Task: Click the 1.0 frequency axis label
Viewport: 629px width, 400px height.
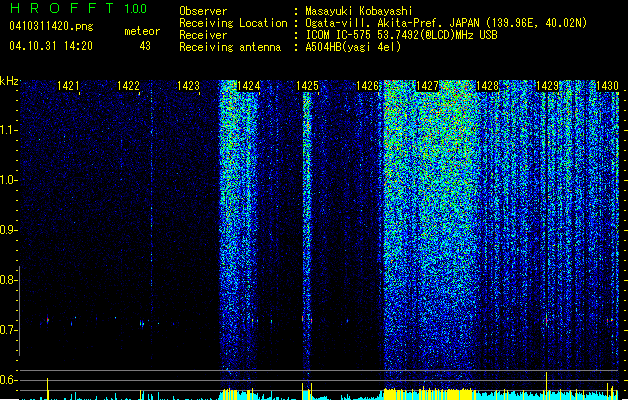Action: tap(8, 181)
